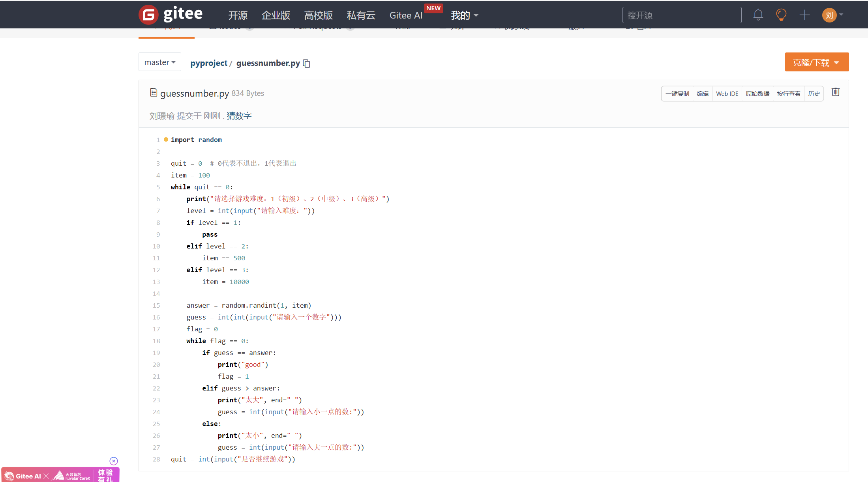
Task: Open the file in Web IDE
Action: (x=727, y=94)
